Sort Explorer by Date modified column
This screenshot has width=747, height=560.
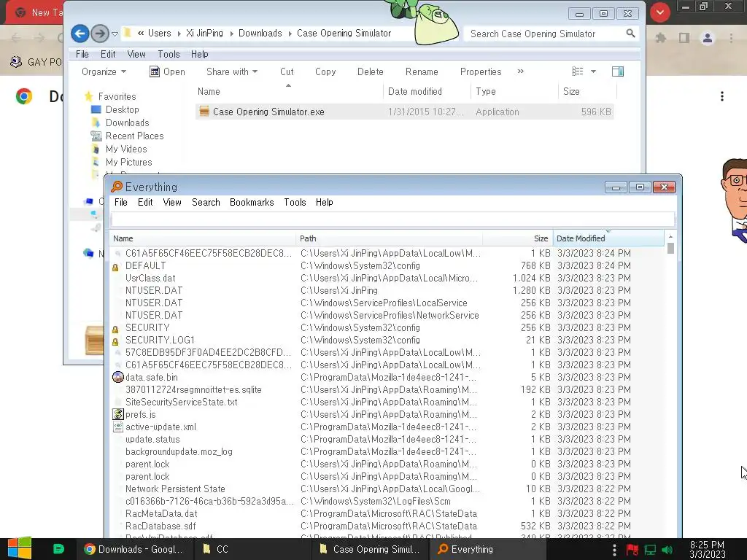pos(415,91)
